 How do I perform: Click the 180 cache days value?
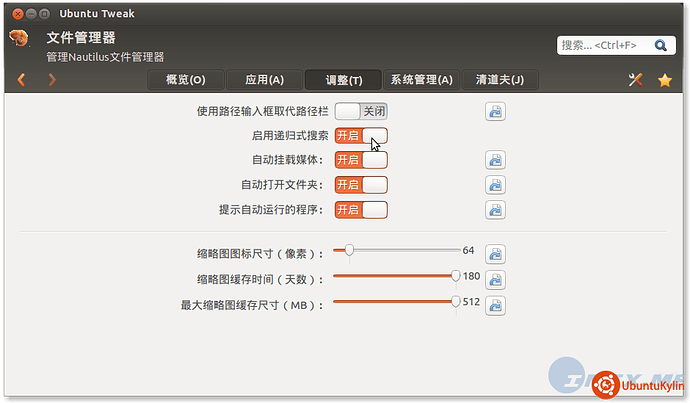tap(471, 276)
